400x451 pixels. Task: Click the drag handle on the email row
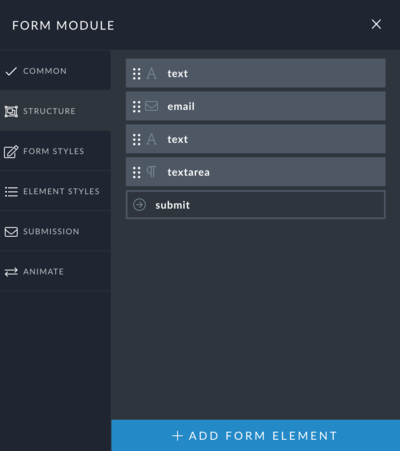137,107
